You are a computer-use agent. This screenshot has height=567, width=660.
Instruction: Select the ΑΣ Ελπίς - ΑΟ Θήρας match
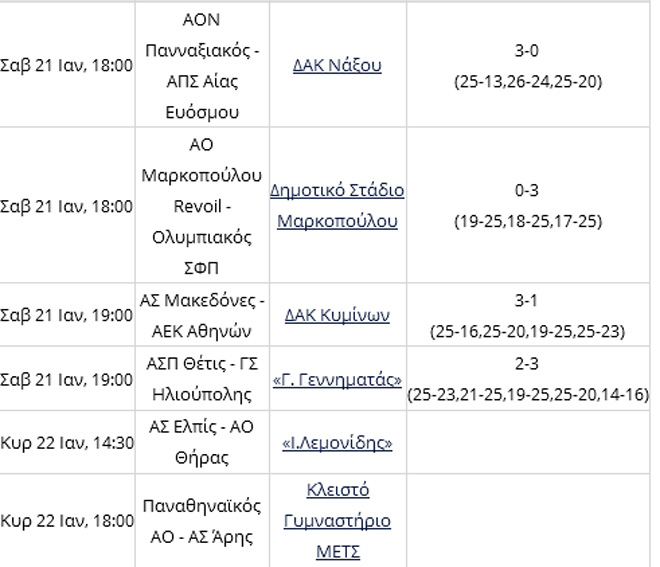(x=201, y=442)
